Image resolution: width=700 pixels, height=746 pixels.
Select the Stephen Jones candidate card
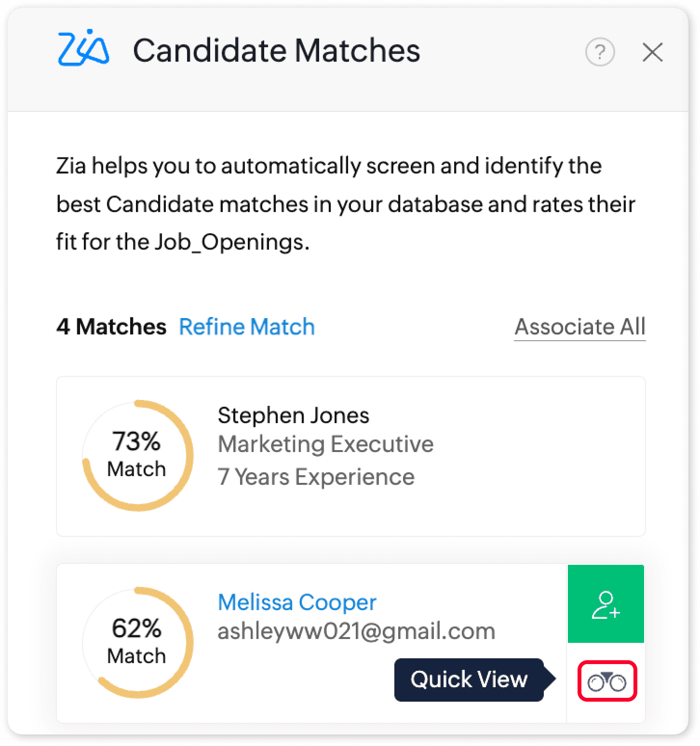(351, 456)
